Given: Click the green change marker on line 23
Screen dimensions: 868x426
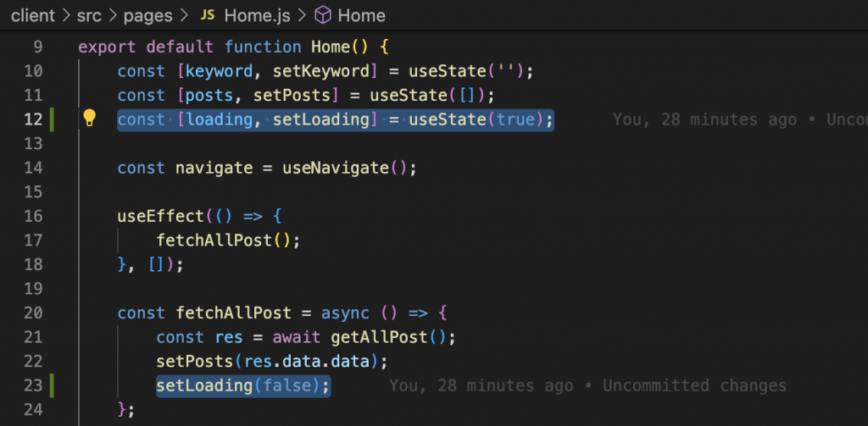Looking at the screenshot, I should click(x=53, y=385).
